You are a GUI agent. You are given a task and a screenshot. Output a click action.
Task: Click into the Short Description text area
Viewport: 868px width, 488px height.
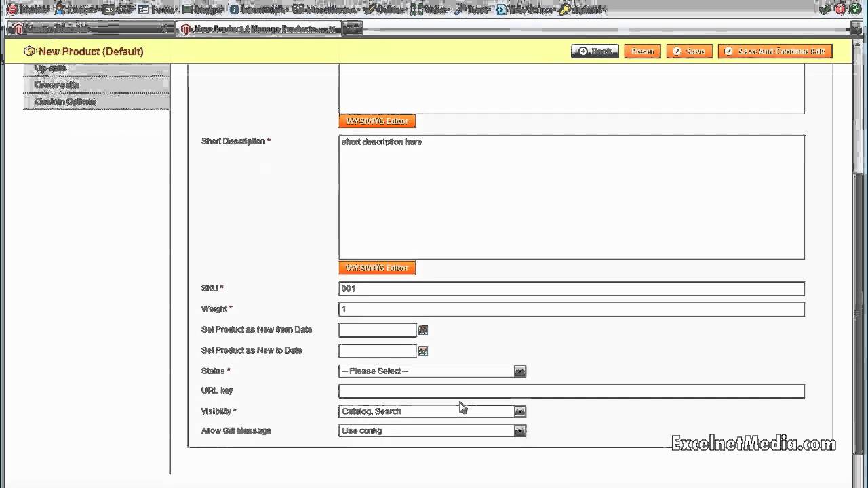pyautogui.click(x=572, y=197)
